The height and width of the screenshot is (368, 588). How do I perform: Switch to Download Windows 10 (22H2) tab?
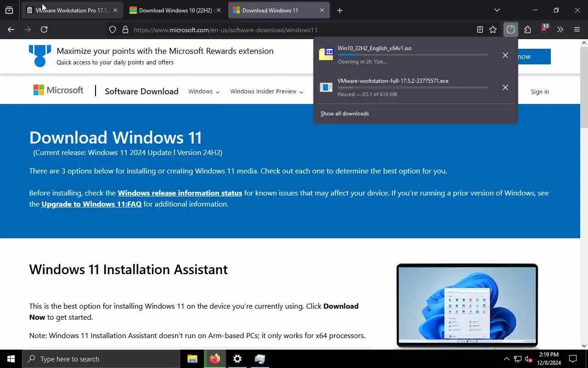[175, 10]
